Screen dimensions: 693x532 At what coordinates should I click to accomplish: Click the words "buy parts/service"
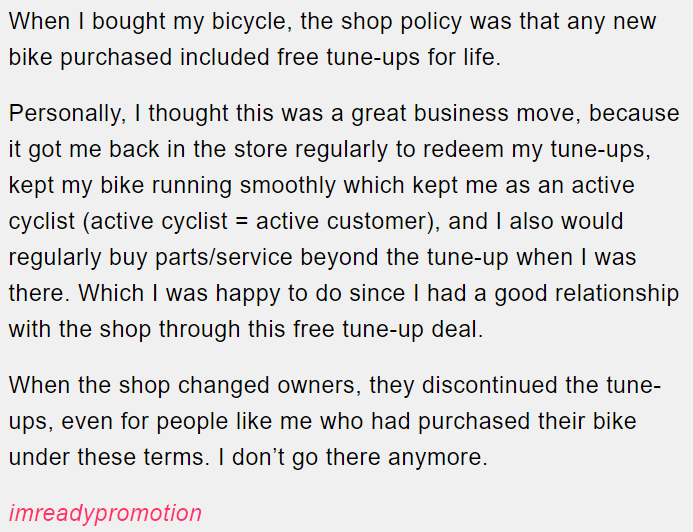pos(198,257)
